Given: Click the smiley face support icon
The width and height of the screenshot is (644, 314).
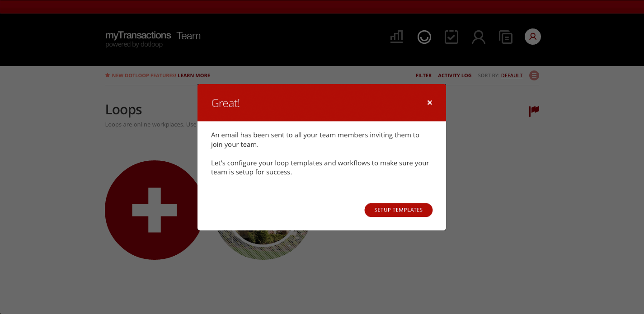Looking at the screenshot, I should coord(424,37).
